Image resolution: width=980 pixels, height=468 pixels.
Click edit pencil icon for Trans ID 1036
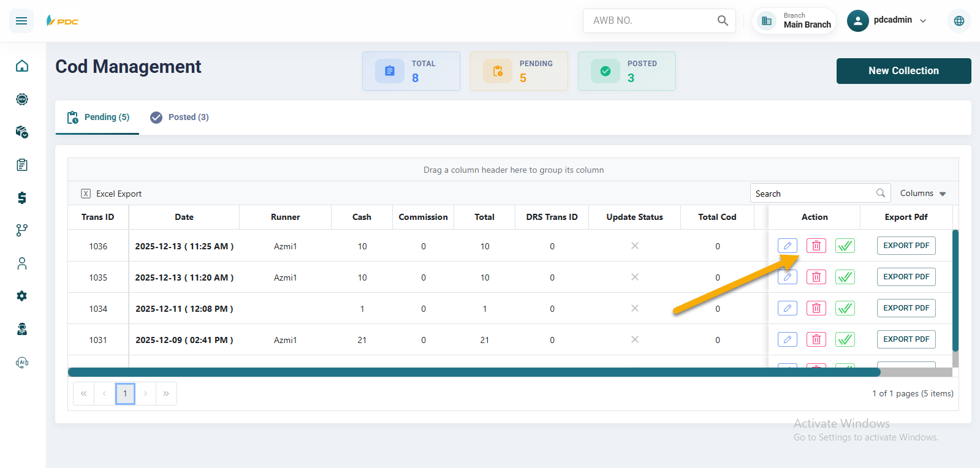[x=787, y=246]
